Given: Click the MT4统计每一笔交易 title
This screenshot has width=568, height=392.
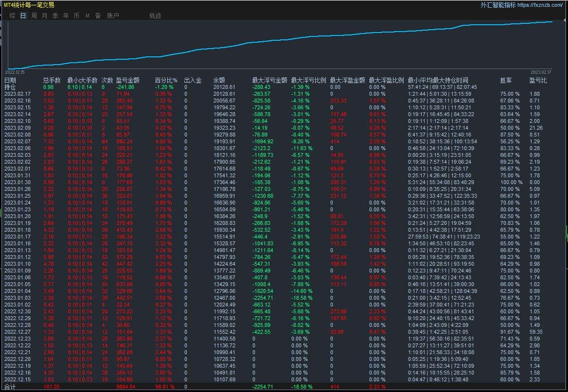Looking at the screenshot, I should (29, 5).
